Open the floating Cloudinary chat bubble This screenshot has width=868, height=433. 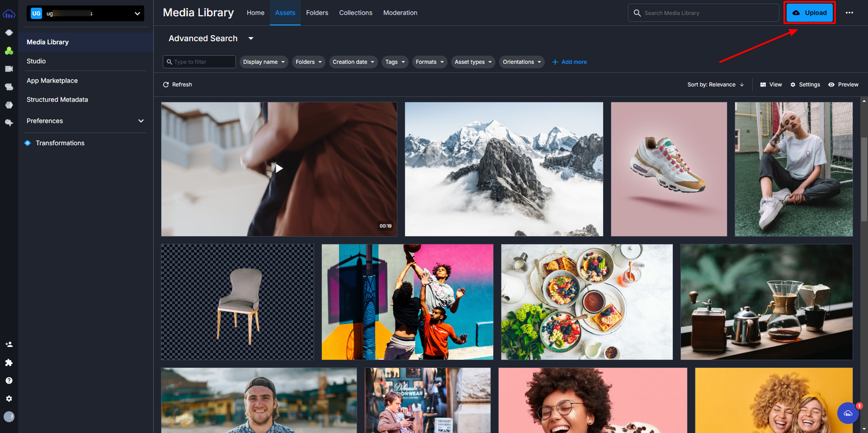coord(848,413)
